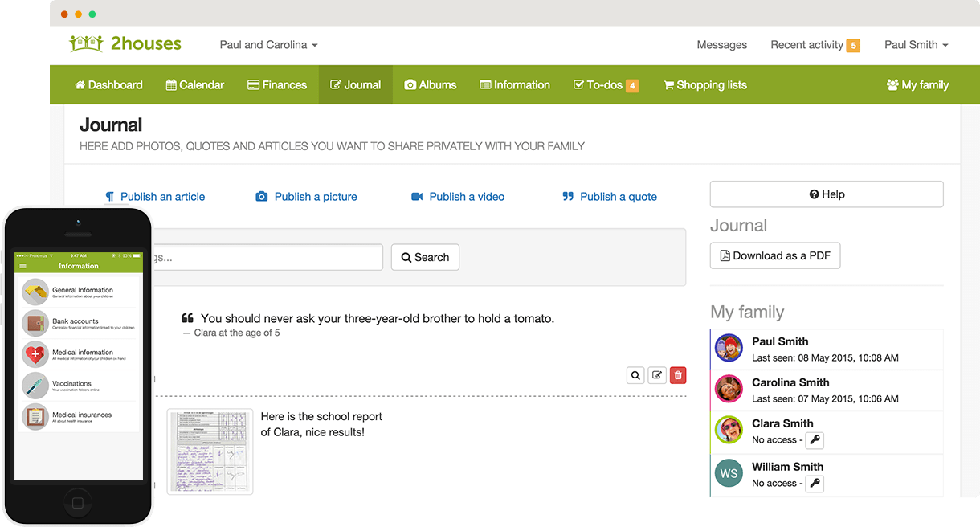Viewport: 980px width, 527px height.
Task: Switch to the Finances tab
Action: tap(276, 85)
